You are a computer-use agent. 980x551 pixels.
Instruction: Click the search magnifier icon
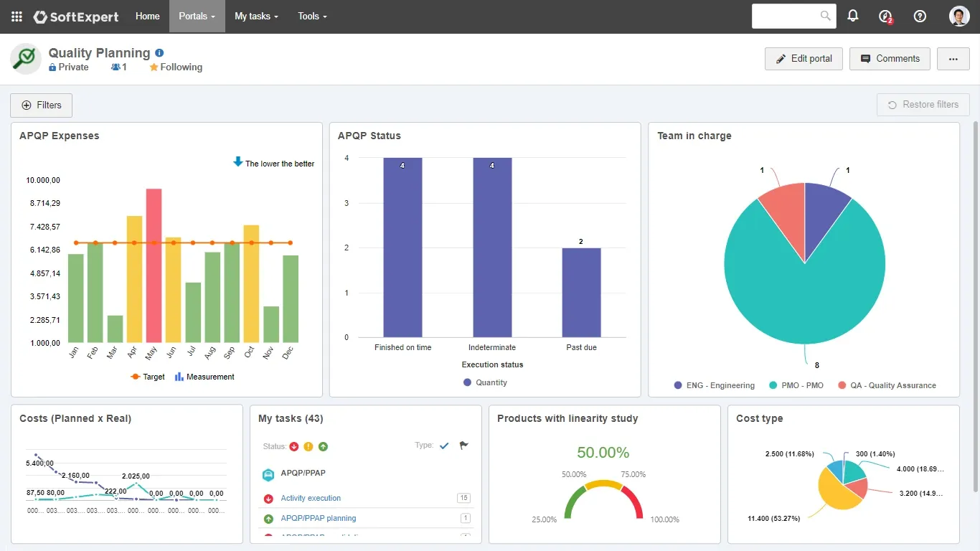[x=826, y=16]
